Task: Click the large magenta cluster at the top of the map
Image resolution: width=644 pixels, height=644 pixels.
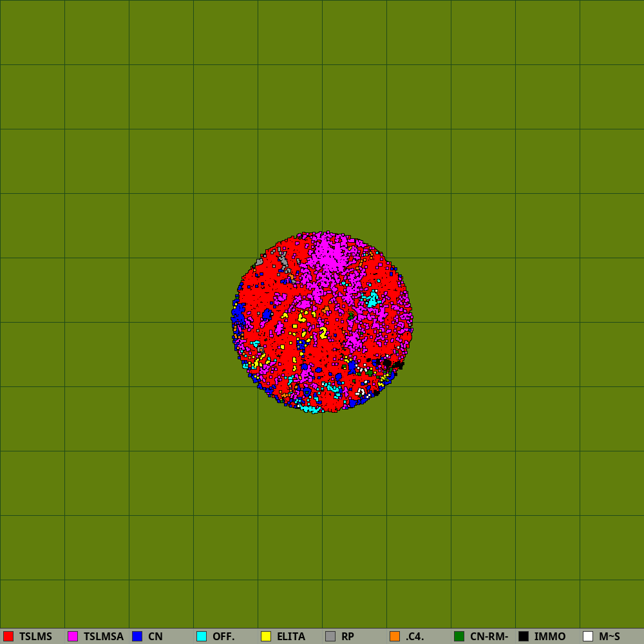Action: point(330,254)
